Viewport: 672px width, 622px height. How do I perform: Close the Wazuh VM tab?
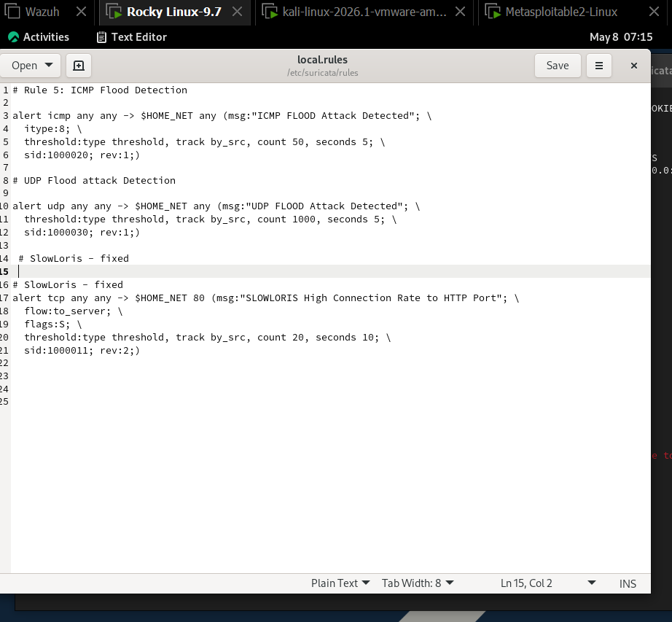click(x=81, y=12)
